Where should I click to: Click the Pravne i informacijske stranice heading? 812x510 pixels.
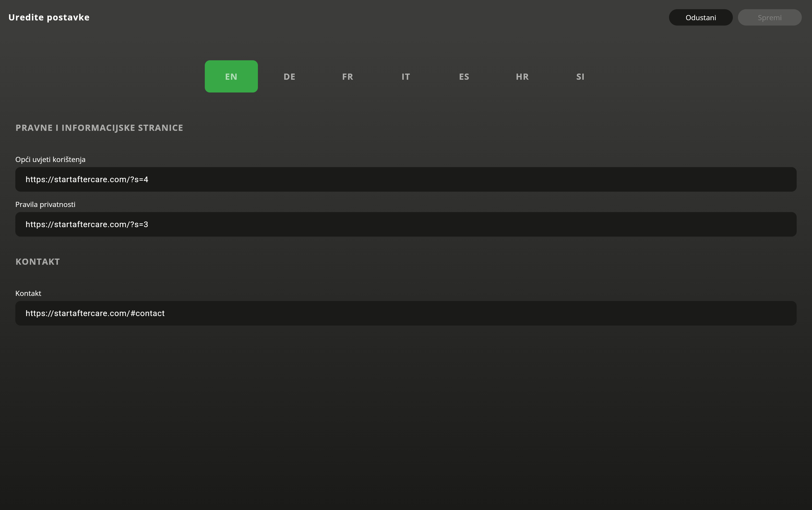click(x=99, y=128)
